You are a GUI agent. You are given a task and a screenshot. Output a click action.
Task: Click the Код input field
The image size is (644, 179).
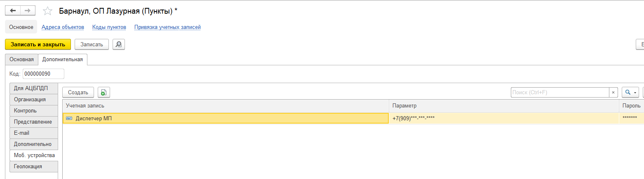[43, 74]
